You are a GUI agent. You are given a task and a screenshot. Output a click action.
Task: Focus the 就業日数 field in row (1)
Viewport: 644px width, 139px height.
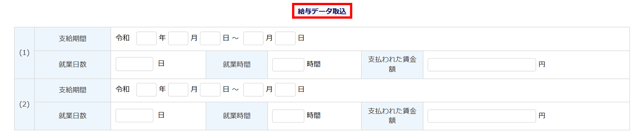pyautogui.click(x=134, y=64)
